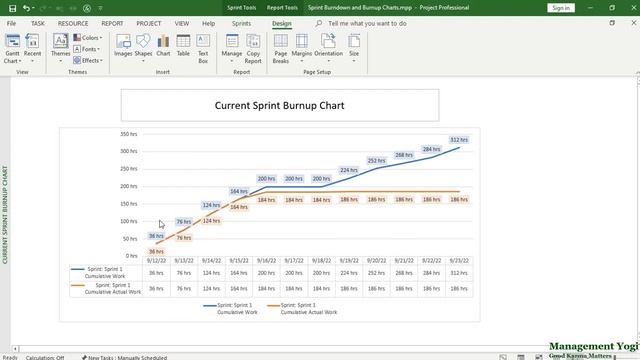640x360 pixels.
Task: Open the Sprints ribbon tab
Action: coord(241,23)
